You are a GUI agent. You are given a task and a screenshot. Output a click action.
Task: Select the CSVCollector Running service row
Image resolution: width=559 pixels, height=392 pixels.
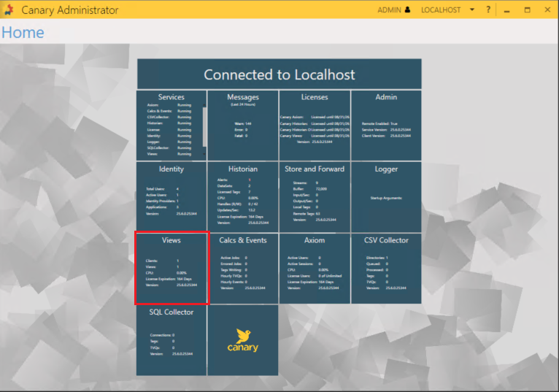click(x=169, y=118)
